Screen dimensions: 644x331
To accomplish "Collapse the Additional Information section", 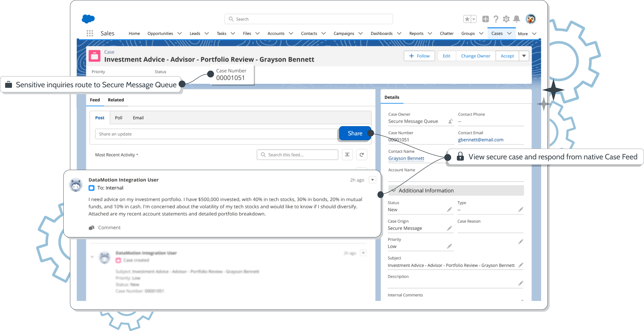I will pyautogui.click(x=394, y=190).
